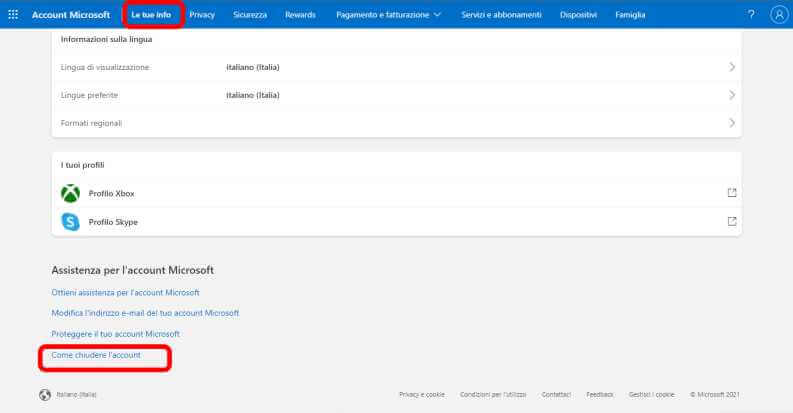Screen dimensions: 793x413
Task: Click Italiano (Italia) value for Lingua di visualizzazione
Action: (x=253, y=67)
